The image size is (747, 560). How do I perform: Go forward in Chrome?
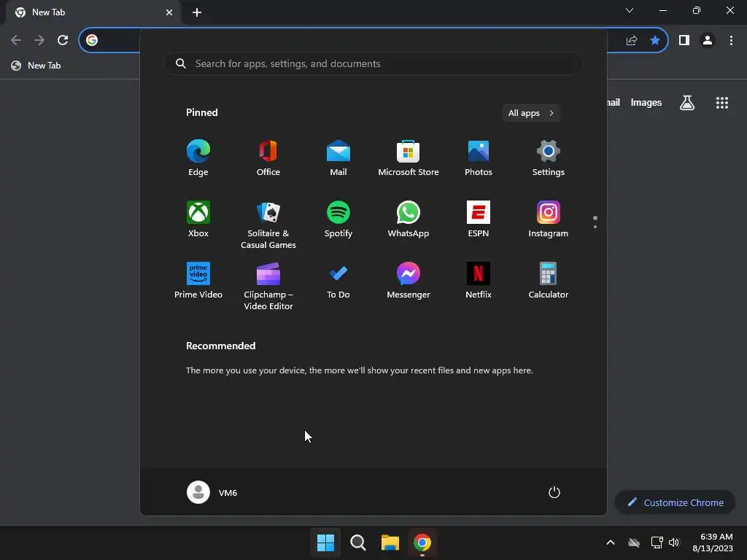tap(39, 40)
